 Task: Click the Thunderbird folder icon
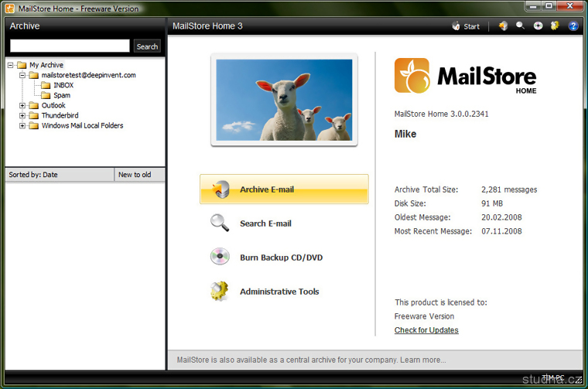(x=34, y=115)
